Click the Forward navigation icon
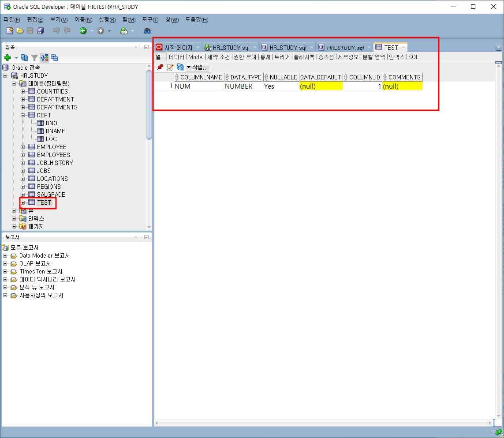Viewport: 504px width, 438px height. coord(100,30)
